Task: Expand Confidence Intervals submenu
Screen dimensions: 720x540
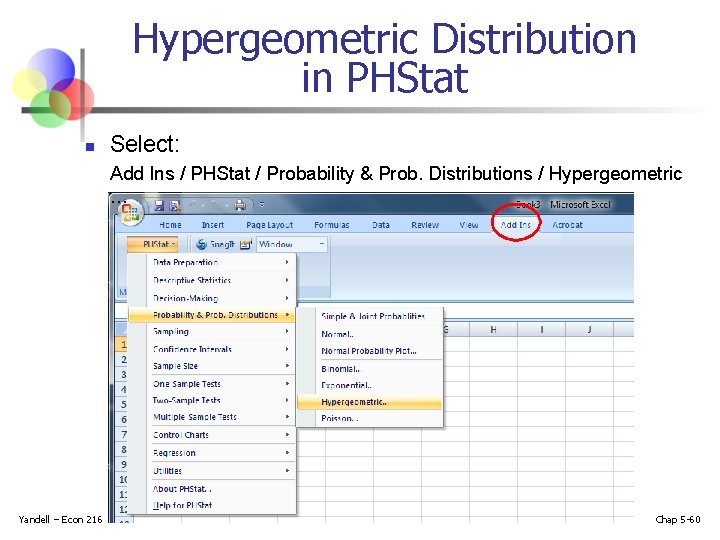Action: pos(212,349)
